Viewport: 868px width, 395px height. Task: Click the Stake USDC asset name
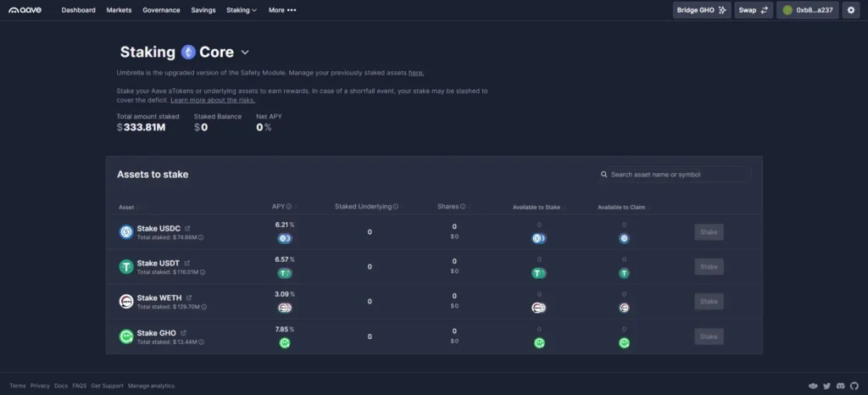(159, 228)
